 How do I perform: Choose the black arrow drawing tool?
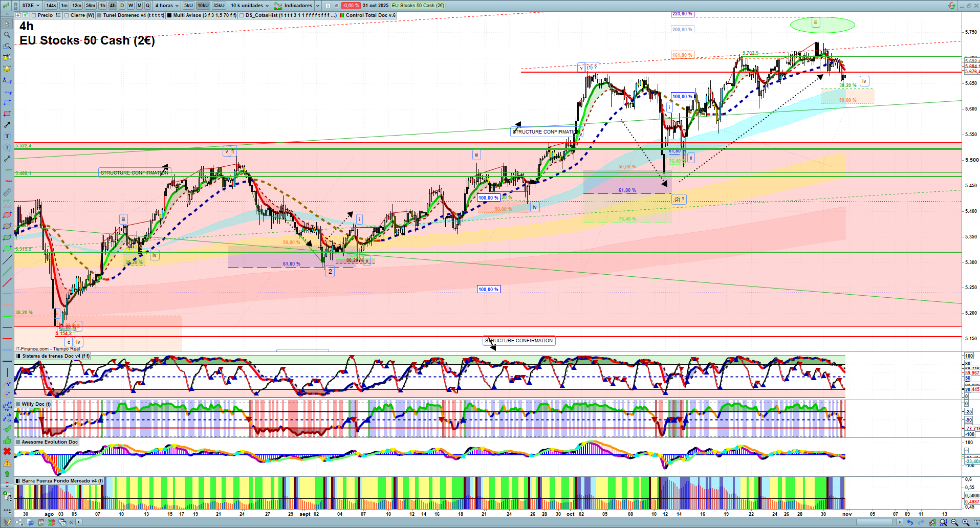click(x=7, y=125)
